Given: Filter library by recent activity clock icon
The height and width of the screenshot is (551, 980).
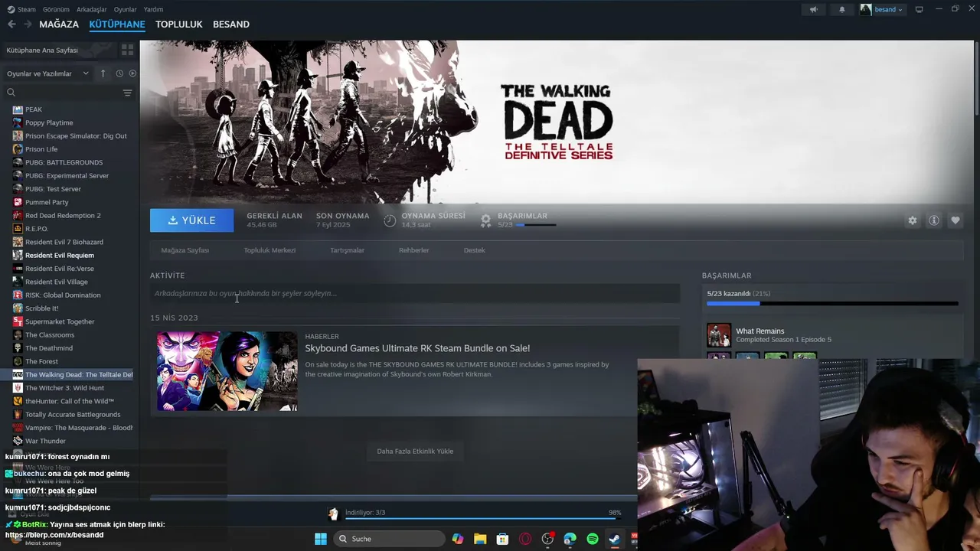Looking at the screenshot, I should click(119, 73).
